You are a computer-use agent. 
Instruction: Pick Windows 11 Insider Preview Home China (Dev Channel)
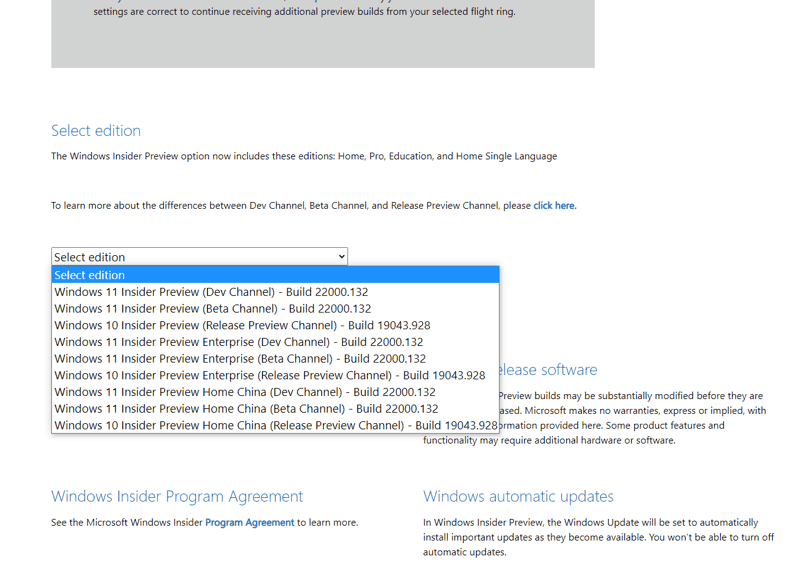pyautogui.click(x=275, y=392)
